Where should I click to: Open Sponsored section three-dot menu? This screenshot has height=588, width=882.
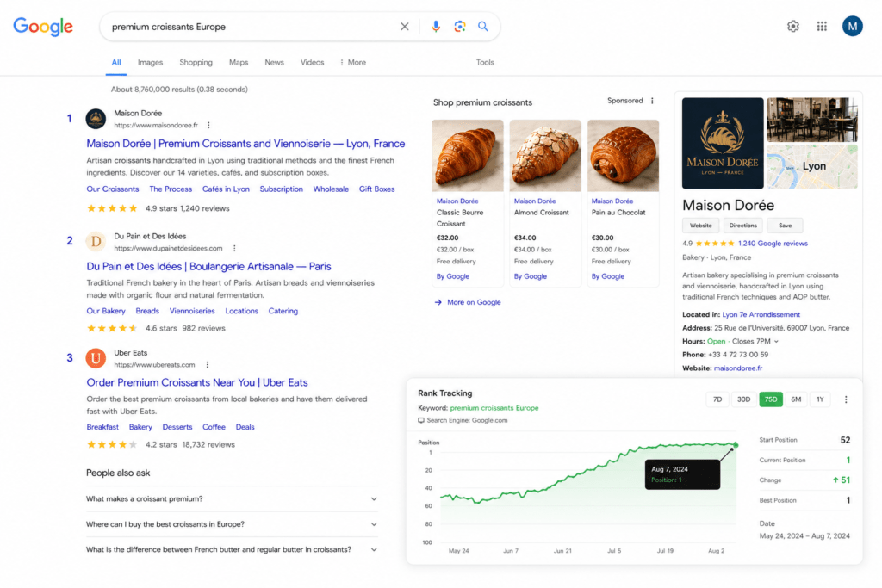coord(653,101)
